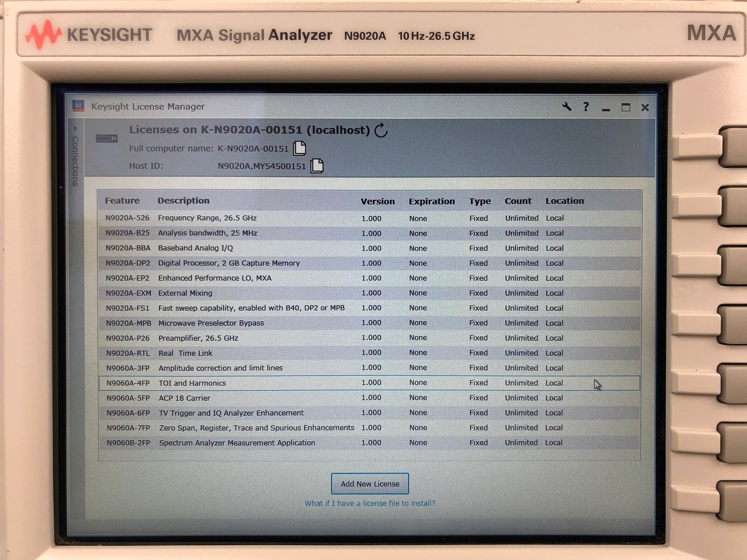
Task: Select the N9020A-DP2 feature cell
Action: pos(128,263)
